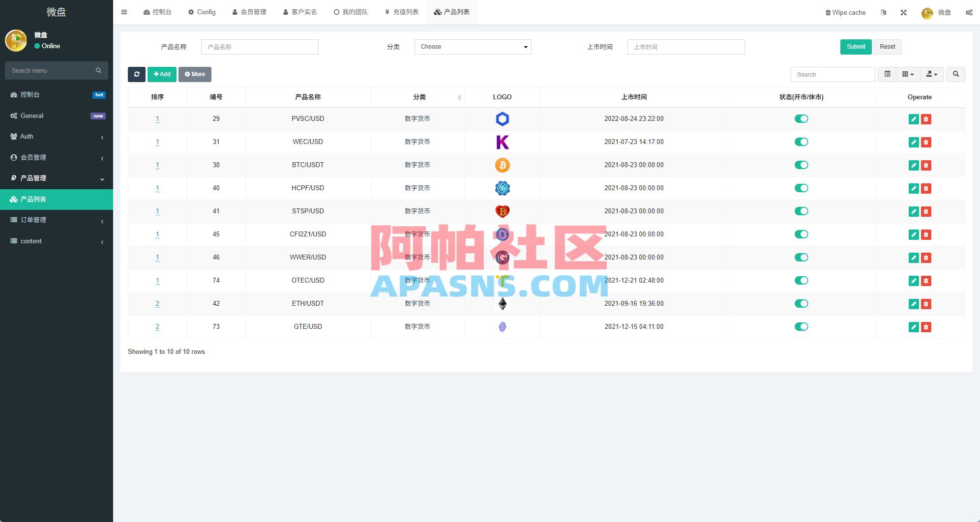The image size is (980, 522).
Task: Click the search menu magnifier icon
Action: (x=98, y=70)
